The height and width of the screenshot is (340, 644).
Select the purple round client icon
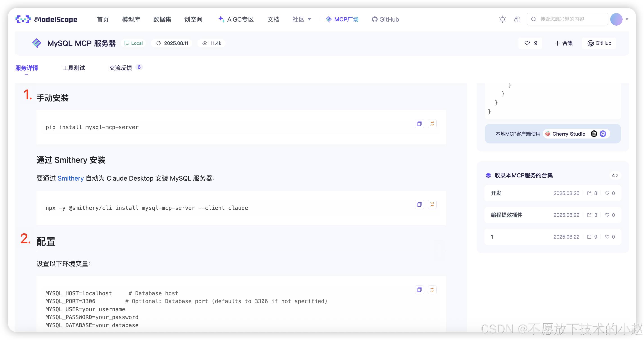(x=603, y=134)
